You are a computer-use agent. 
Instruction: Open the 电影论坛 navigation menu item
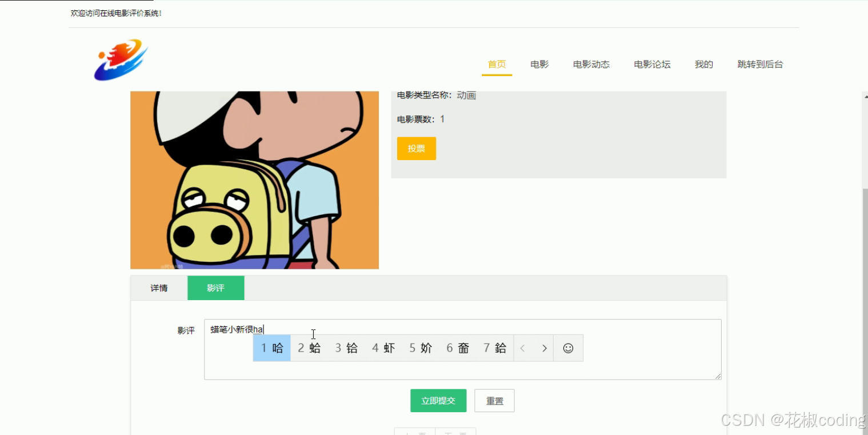pyautogui.click(x=651, y=64)
